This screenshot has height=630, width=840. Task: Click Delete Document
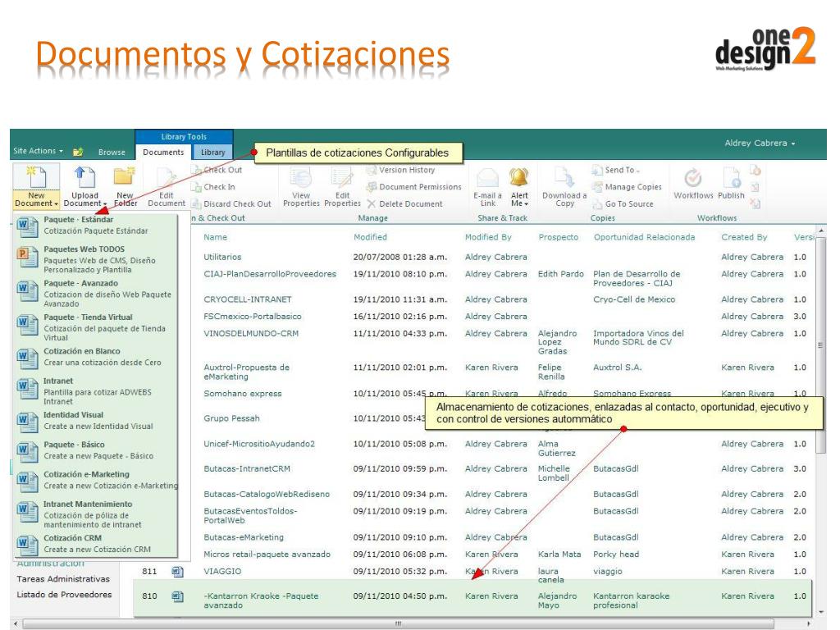click(x=405, y=204)
